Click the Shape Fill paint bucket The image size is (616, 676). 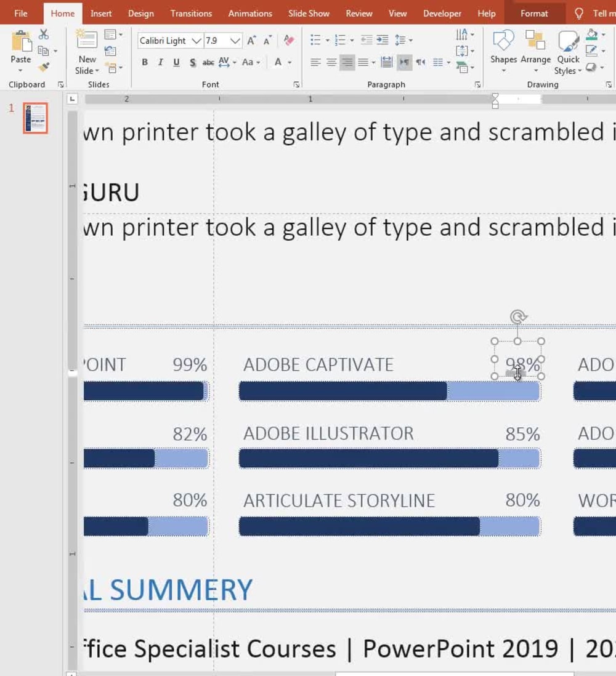point(592,34)
